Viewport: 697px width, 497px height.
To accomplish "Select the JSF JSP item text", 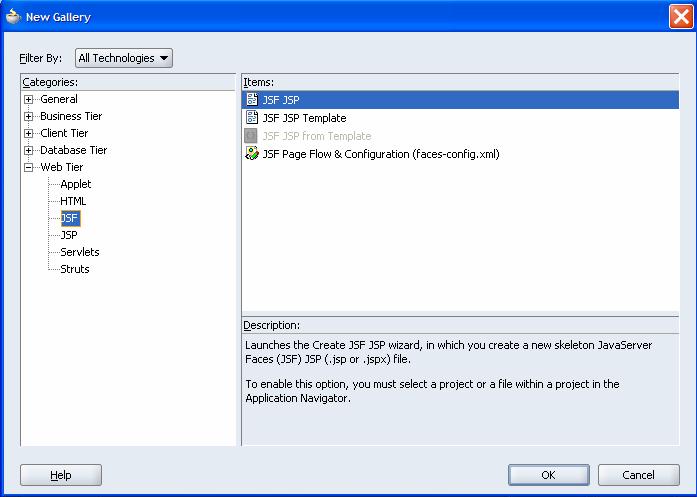I will (x=281, y=100).
